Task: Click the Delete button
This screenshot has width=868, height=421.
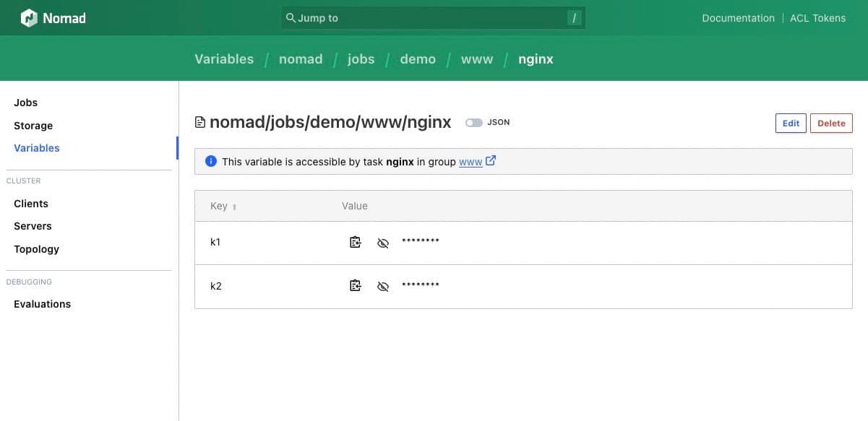Action: coord(831,123)
